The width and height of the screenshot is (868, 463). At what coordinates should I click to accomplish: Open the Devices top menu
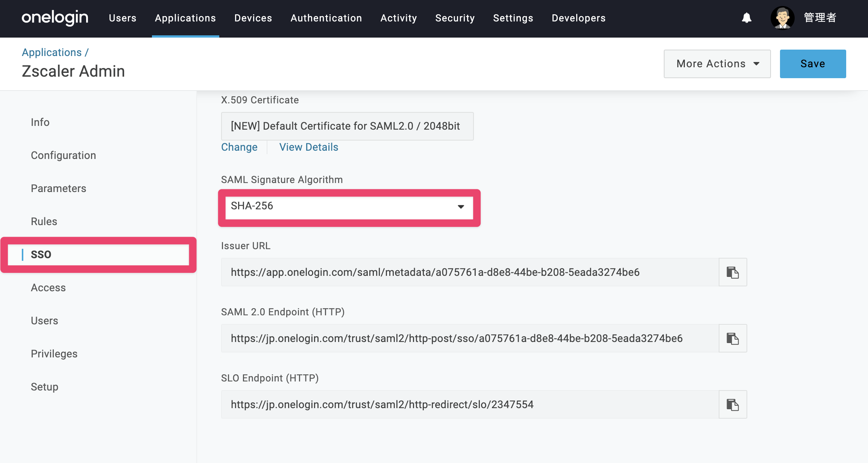(x=253, y=18)
